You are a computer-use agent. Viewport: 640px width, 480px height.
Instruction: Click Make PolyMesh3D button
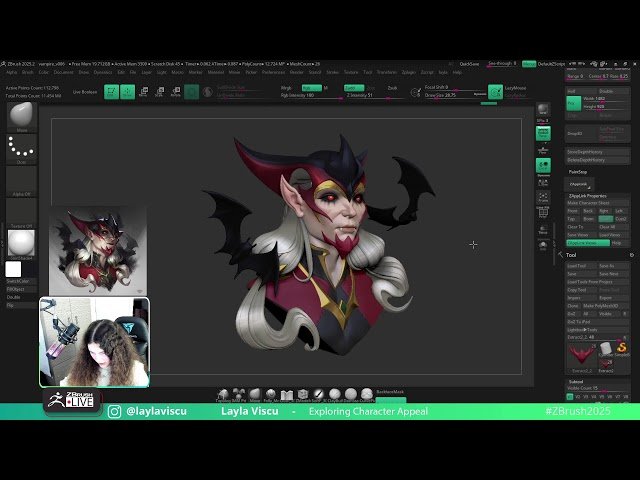(606, 306)
